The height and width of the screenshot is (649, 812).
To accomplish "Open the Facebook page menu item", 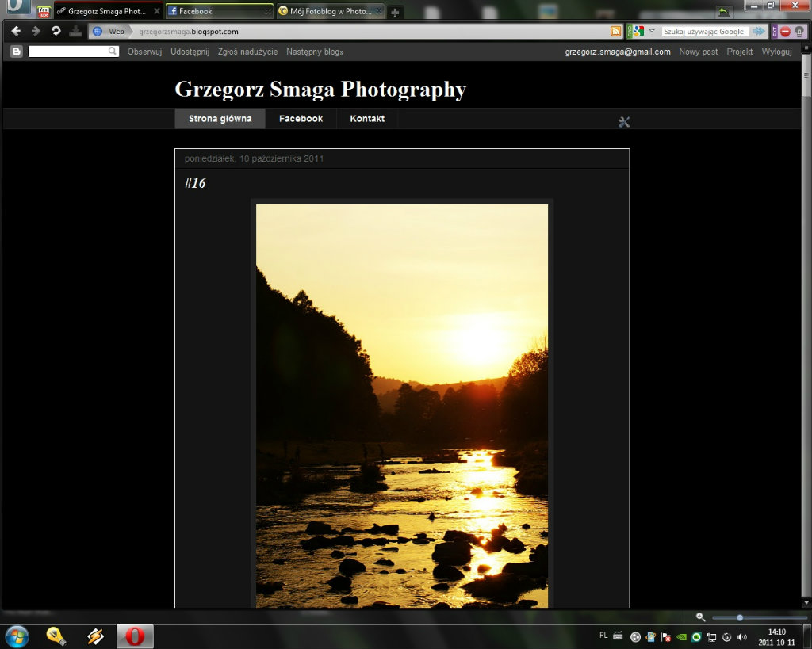I will tap(301, 119).
